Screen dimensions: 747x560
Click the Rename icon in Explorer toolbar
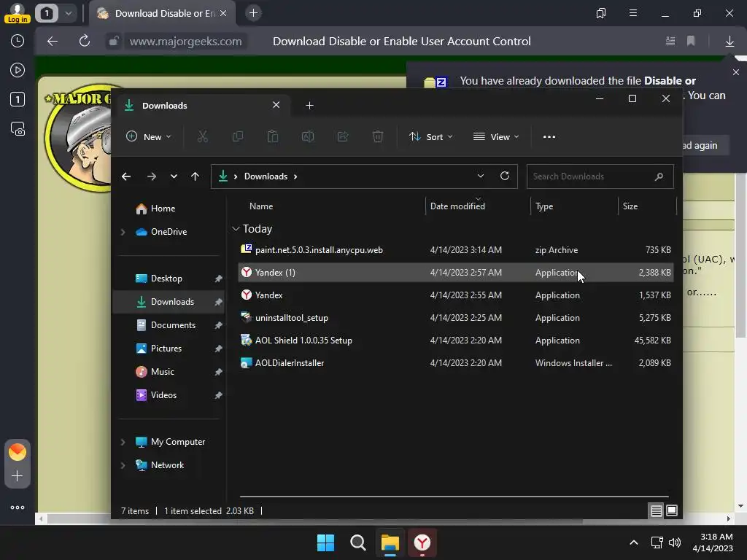tap(308, 136)
